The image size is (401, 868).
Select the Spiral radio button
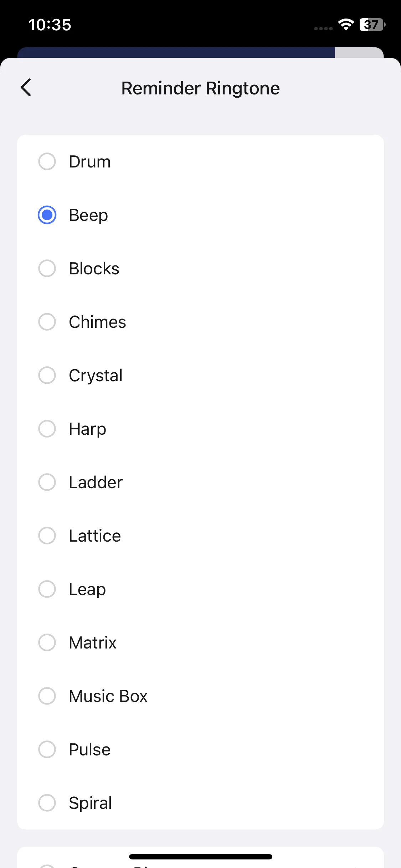click(47, 803)
